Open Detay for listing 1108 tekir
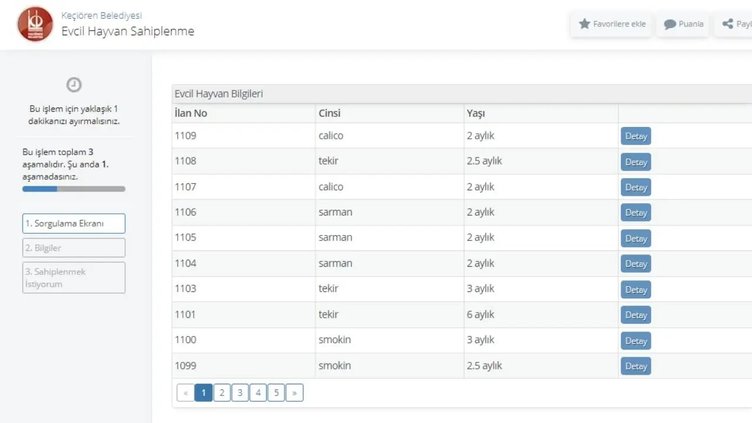This screenshot has width=752, height=423. (635, 162)
